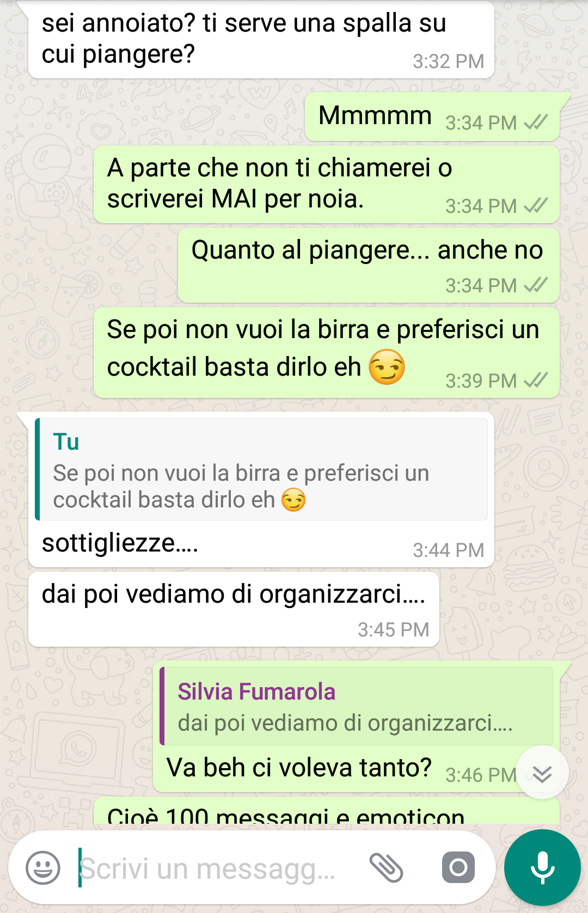
Task: Select the 'sei annoiato?' received message
Action: pyautogui.click(x=261, y=39)
